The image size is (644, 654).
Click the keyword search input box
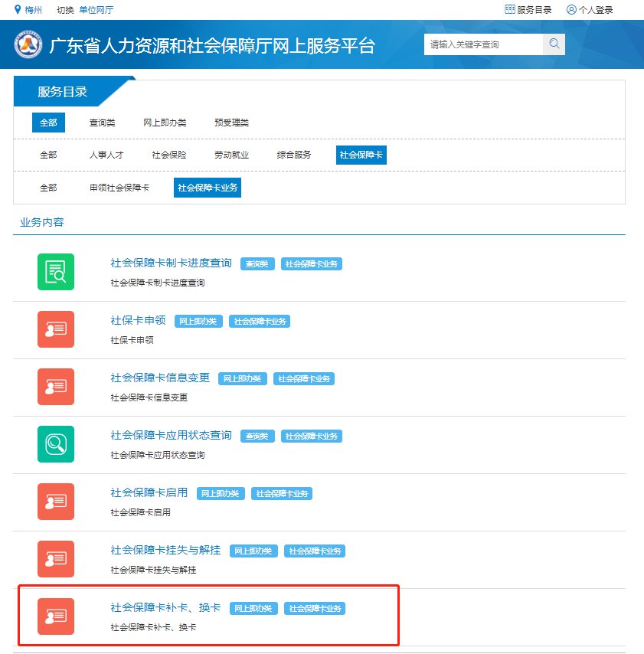[x=484, y=44]
